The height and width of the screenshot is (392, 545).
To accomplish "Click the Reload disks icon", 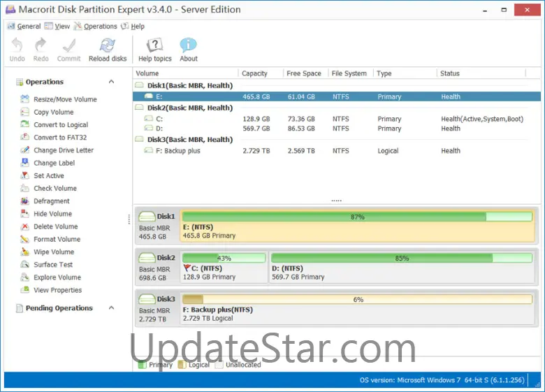I will (x=108, y=45).
